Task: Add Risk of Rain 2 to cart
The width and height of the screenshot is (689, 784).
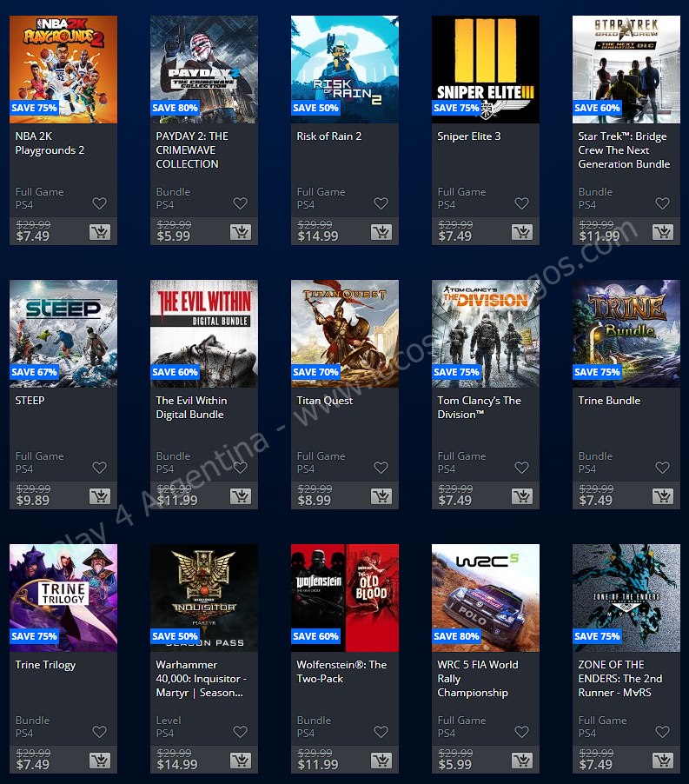Action: (381, 232)
